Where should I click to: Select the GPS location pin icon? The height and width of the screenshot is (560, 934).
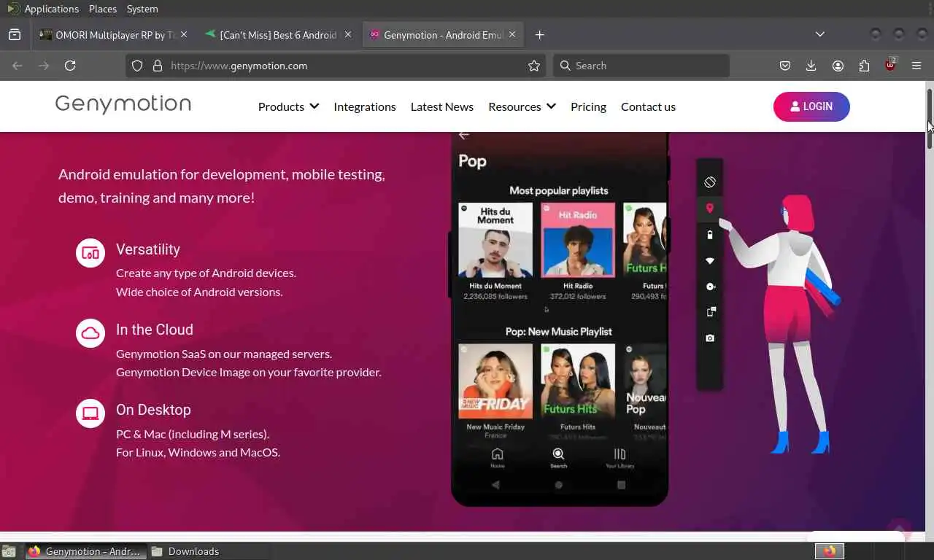709,209
